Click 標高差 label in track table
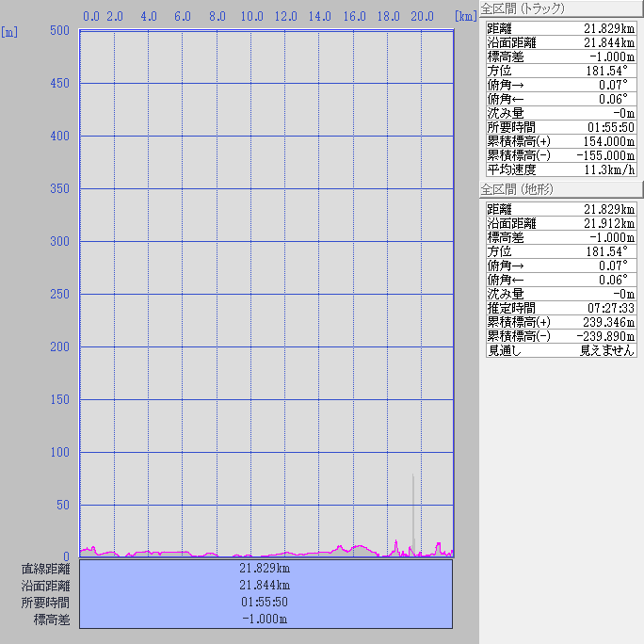 coord(506,56)
